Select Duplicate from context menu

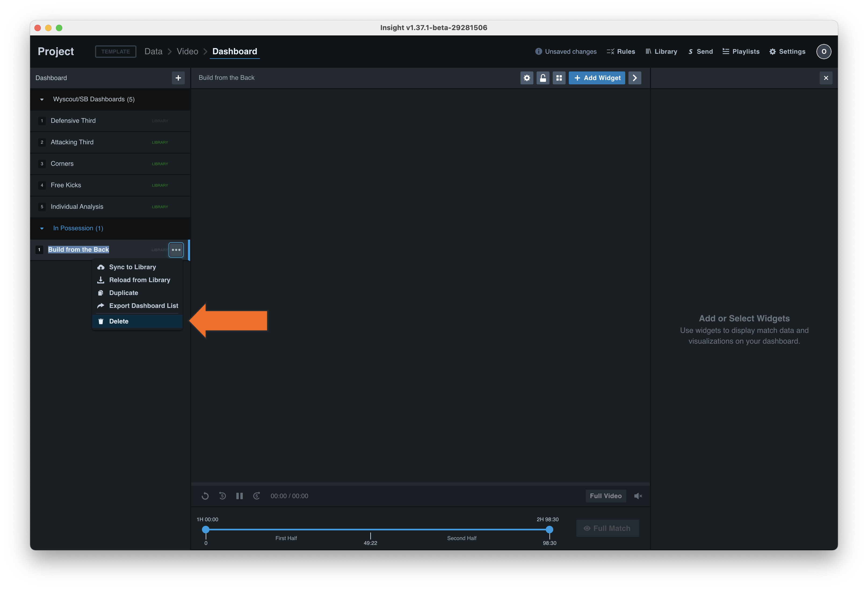tap(138, 293)
